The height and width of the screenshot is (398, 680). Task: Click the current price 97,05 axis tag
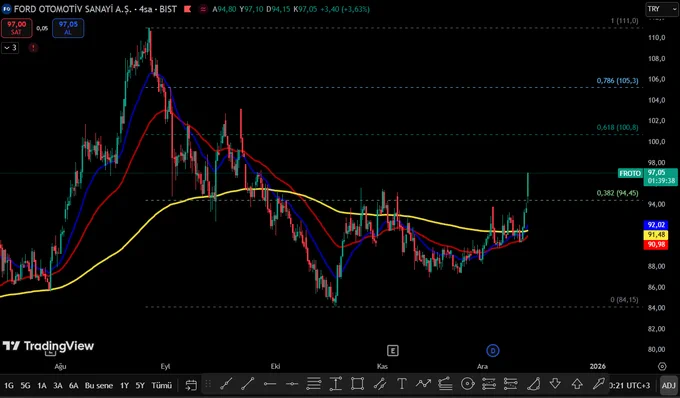point(660,176)
